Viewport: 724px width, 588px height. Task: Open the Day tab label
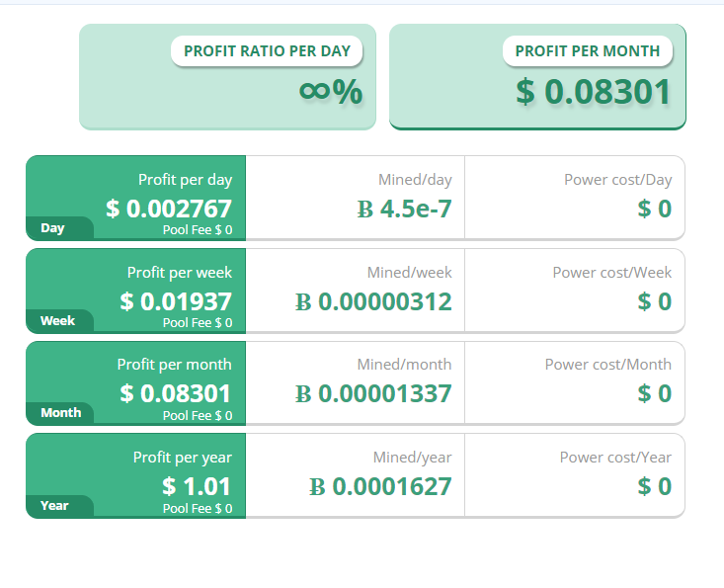[52, 228]
